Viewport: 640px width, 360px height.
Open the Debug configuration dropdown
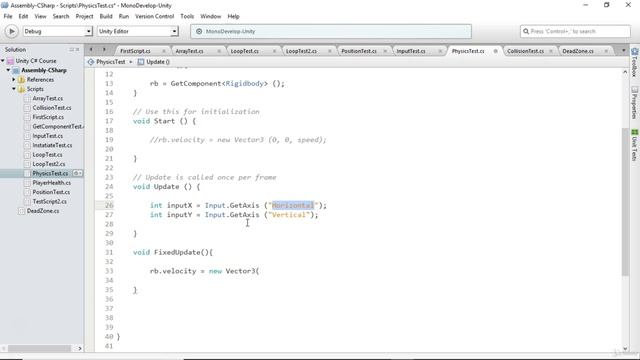(57, 31)
